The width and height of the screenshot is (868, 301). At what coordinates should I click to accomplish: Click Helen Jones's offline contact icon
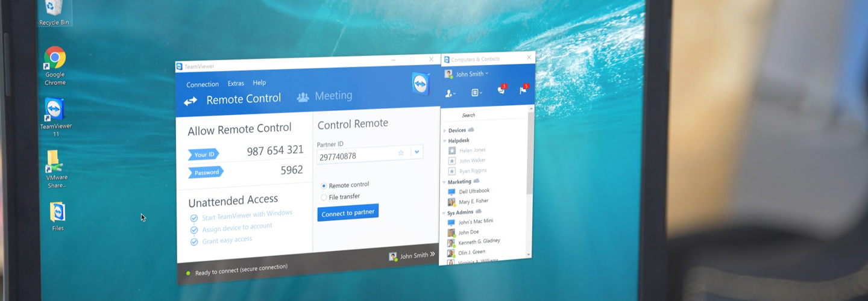click(452, 150)
